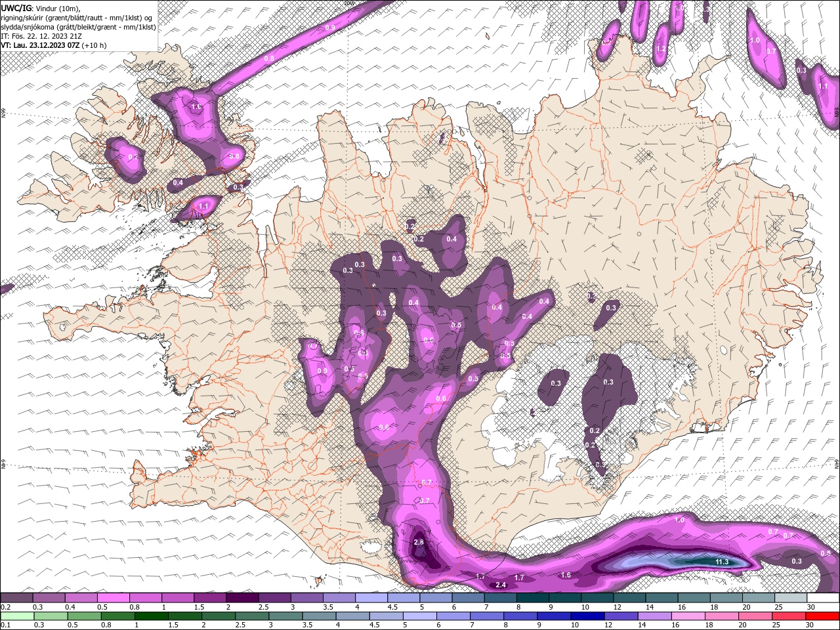Click the 2.8 value on the south coast
Screen dimensions: 840x630
419,543
